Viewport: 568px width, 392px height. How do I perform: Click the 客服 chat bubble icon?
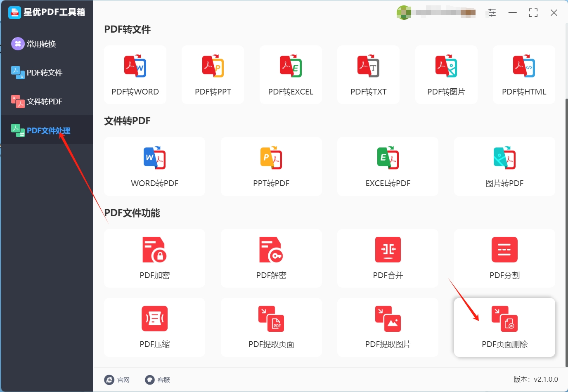coord(149,380)
